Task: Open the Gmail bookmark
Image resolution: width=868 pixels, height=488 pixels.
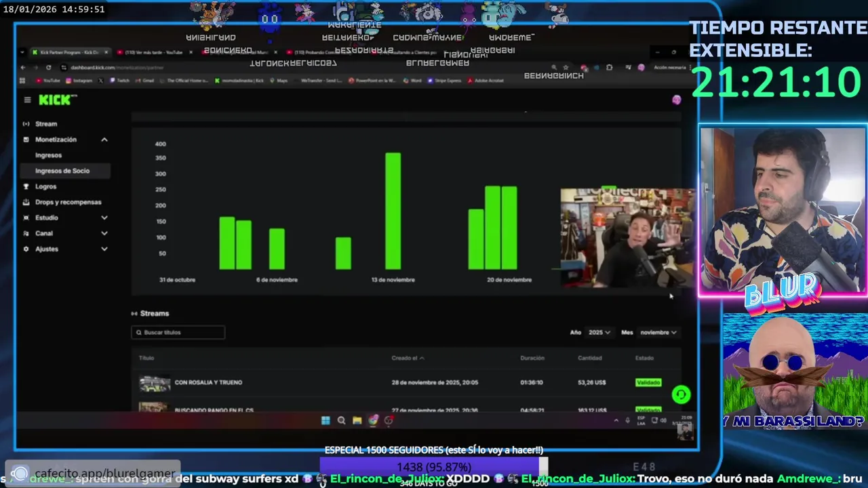Action: [143, 80]
